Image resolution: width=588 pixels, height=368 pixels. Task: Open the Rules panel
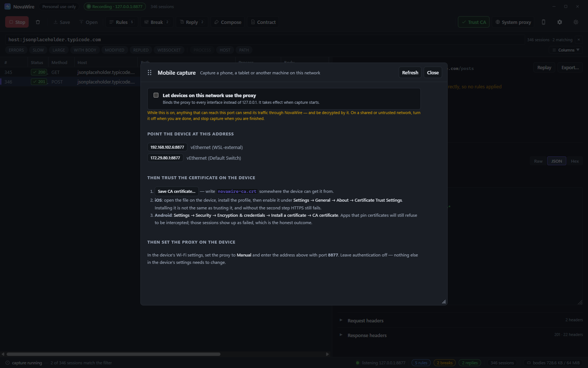pos(122,22)
